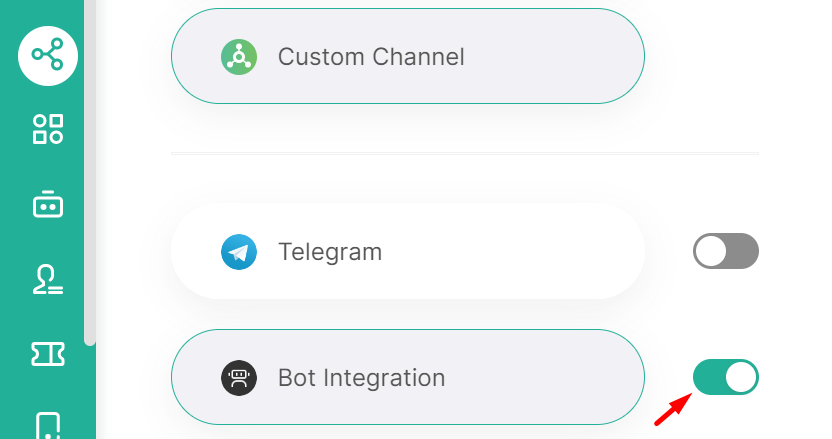Viewport: 832px width, 439px height.
Task: Open the contact person icon in sidebar
Action: pos(48,281)
